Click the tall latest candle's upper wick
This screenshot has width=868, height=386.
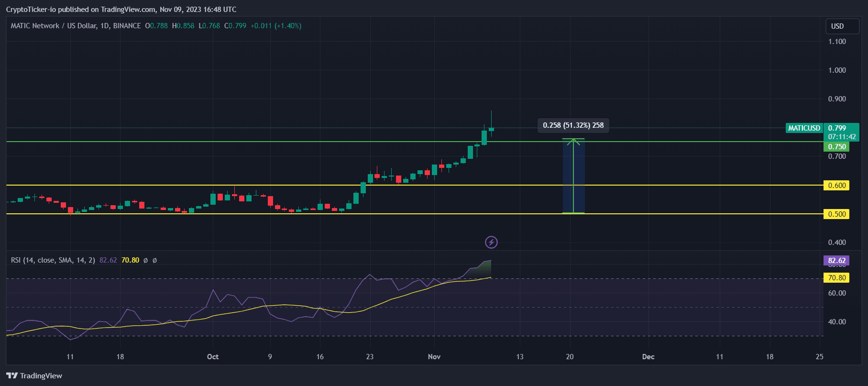(491, 118)
